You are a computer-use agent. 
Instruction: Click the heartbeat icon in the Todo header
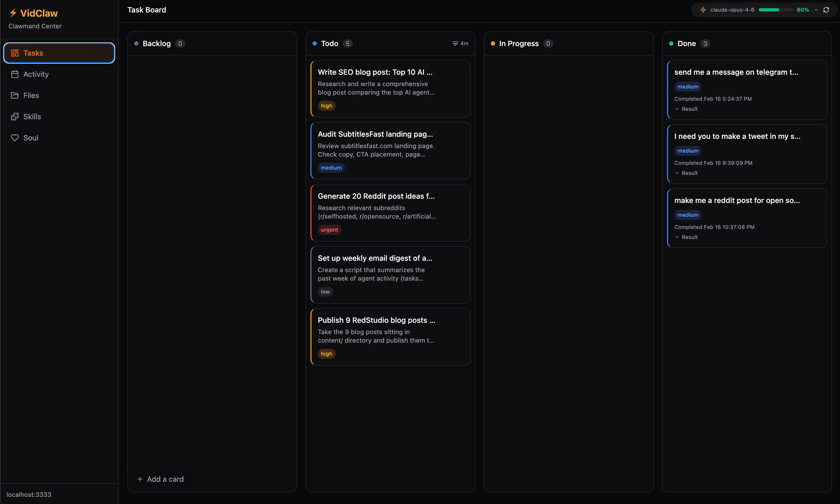[455, 43]
